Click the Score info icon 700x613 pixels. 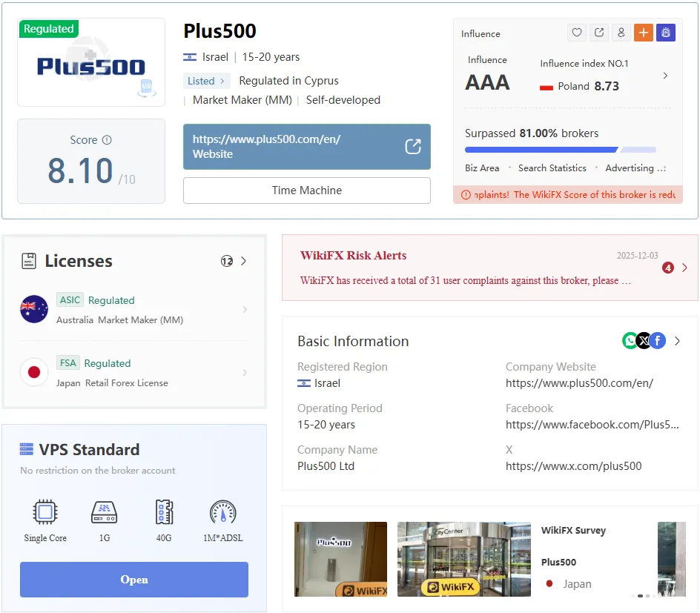tap(107, 140)
